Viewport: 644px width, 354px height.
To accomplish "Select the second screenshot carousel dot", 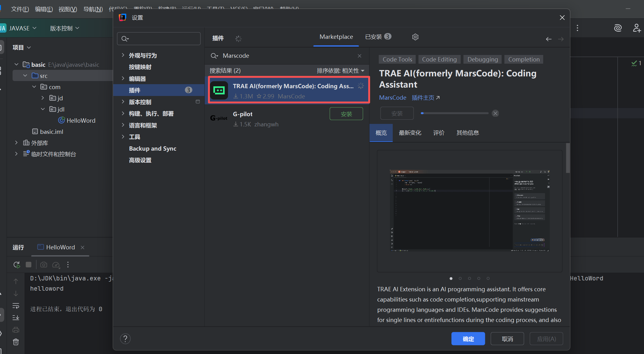I will coord(460,278).
